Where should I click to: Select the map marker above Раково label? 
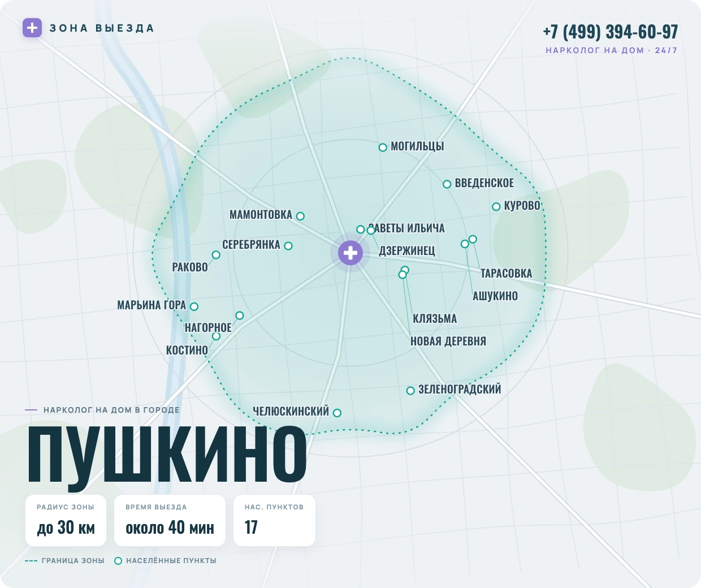pyautogui.click(x=216, y=255)
